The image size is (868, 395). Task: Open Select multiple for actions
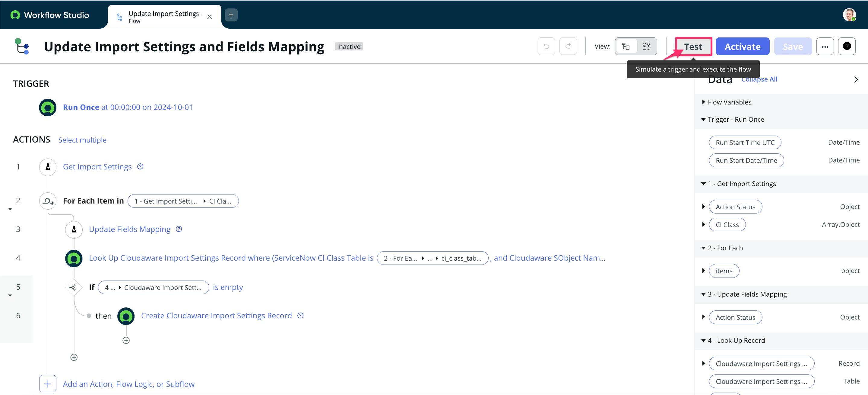[82, 140]
